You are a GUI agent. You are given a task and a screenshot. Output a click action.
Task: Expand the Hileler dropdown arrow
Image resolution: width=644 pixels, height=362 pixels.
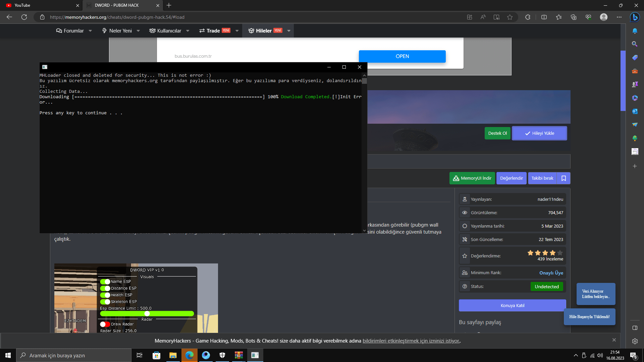pyautogui.click(x=289, y=31)
